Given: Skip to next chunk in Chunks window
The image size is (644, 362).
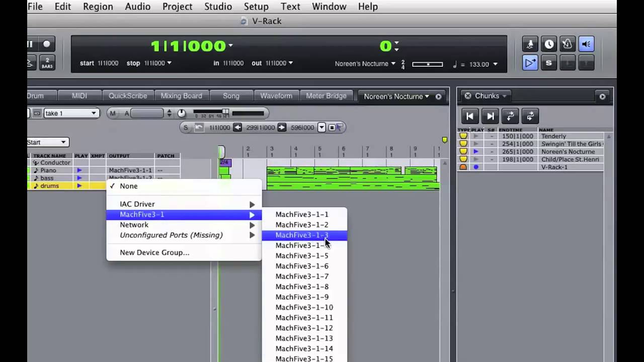Looking at the screenshot, I should coord(490,116).
